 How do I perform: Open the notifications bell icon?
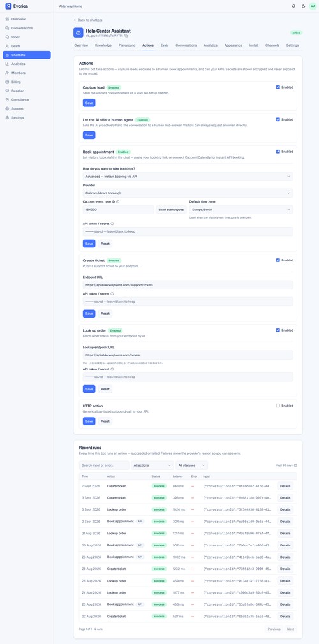[293, 6]
